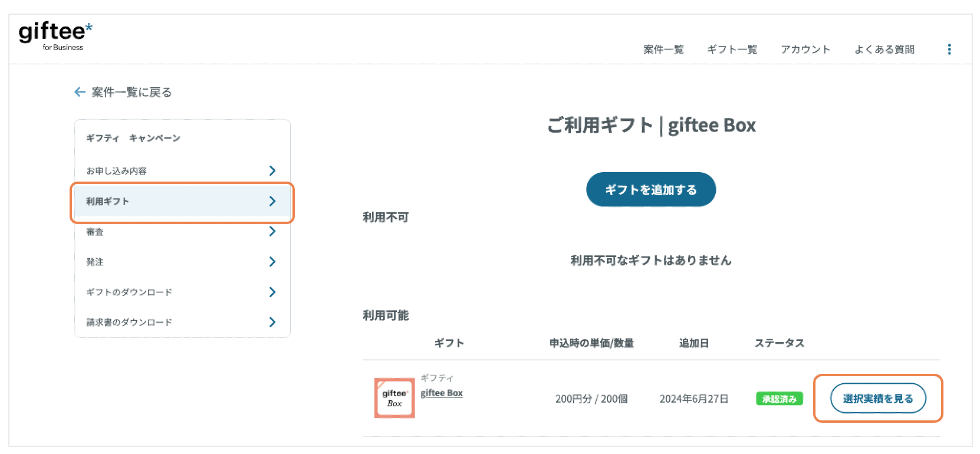Image resolution: width=980 pixels, height=454 pixels.
Task: Click the back arrow beside 案件一覧に戻る
Action: click(80, 92)
